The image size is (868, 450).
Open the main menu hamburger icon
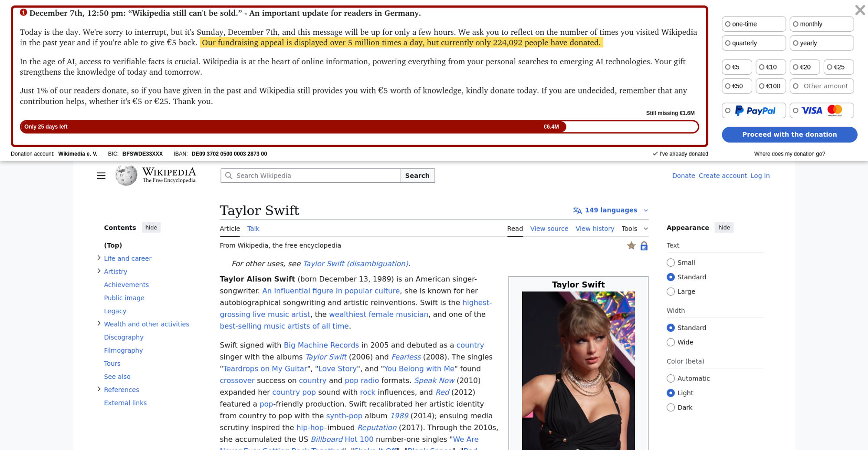[101, 175]
